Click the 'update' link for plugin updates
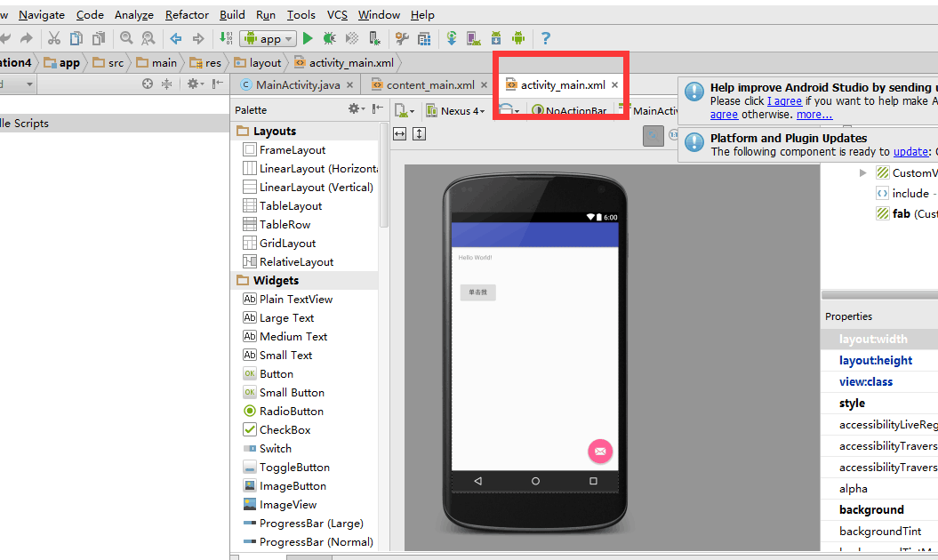The height and width of the screenshot is (560, 938). (911, 151)
